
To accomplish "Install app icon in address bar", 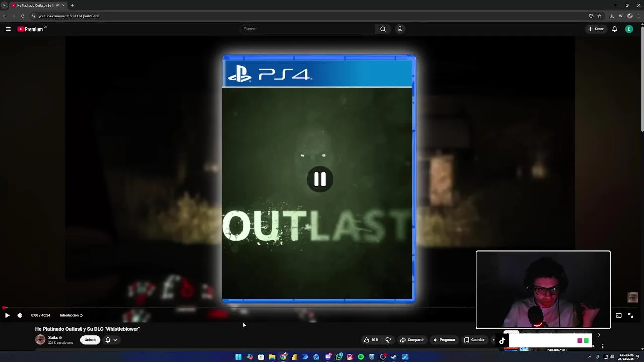I will [591, 16].
